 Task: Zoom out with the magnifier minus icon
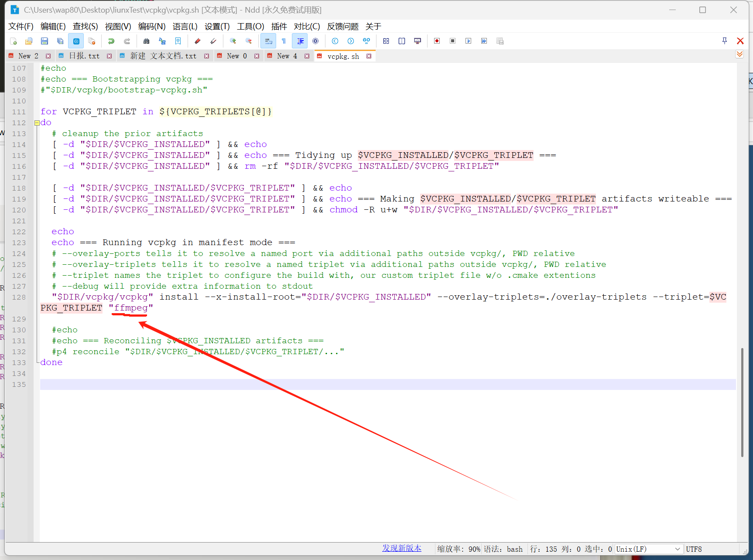(x=249, y=41)
